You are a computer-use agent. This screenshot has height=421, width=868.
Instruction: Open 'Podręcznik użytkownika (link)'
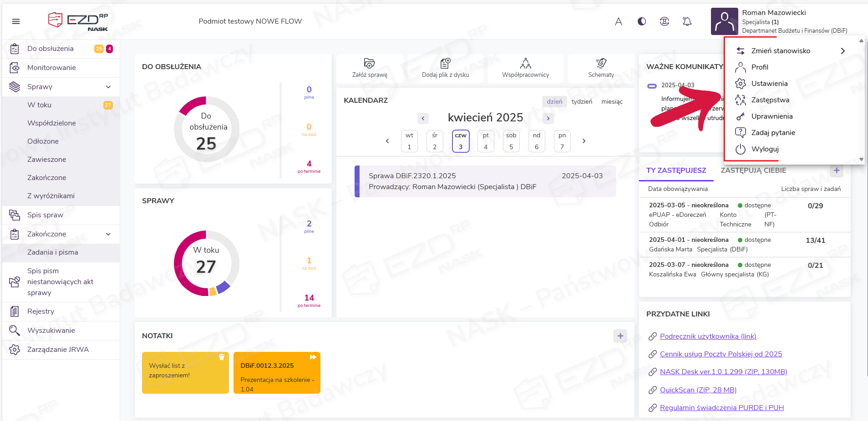point(708,336)
